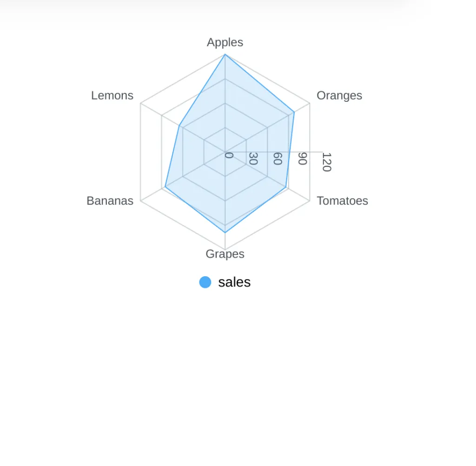Click the Apples axis label

click(225, 42)
